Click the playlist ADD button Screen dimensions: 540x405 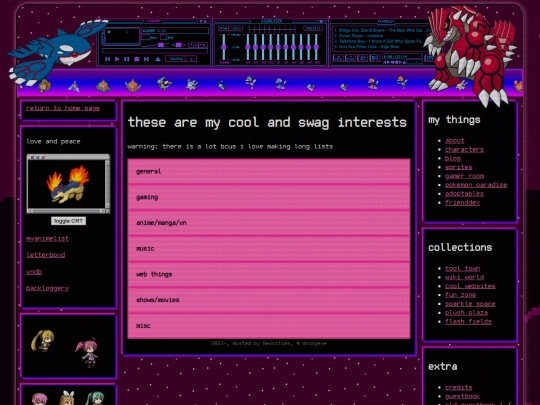pyautogui.click(x=339, y=58)
